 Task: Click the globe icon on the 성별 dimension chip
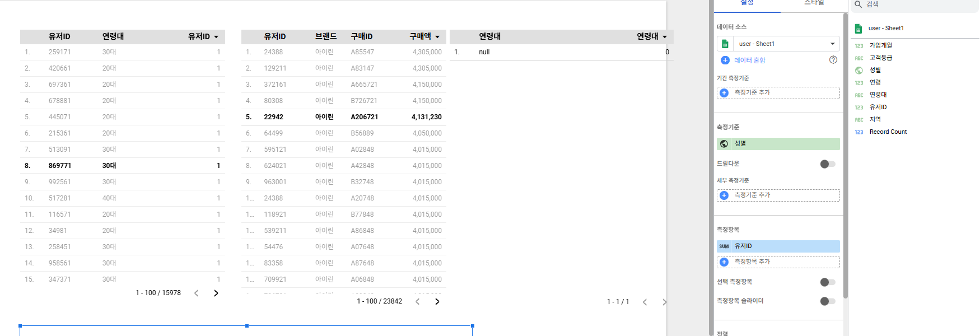[724, 144]
